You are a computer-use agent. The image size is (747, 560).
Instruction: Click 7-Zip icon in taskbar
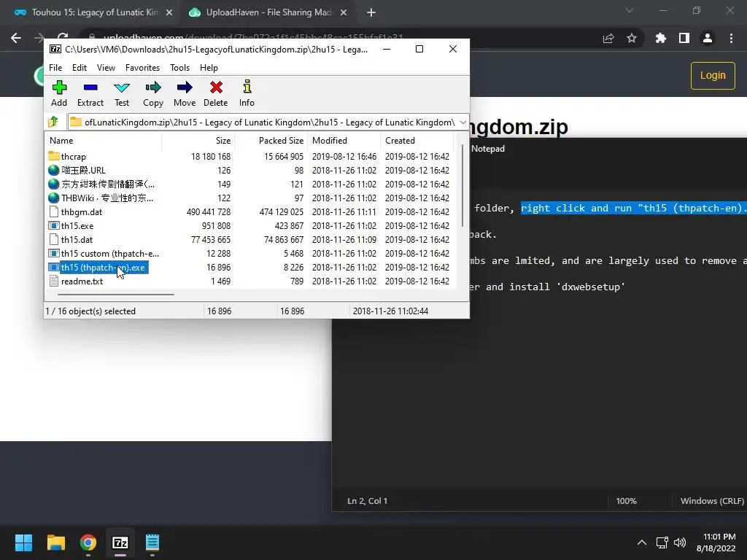[120, 542]
